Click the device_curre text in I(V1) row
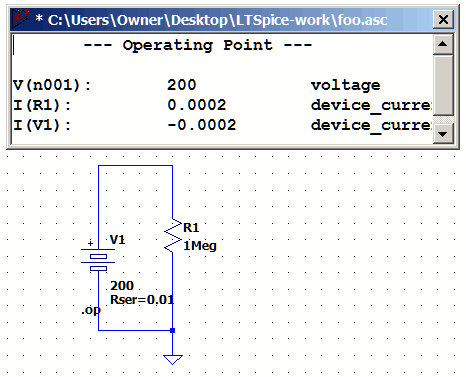Image resolution: width=466 pixels, height=377 pixels. pos(371,126)
